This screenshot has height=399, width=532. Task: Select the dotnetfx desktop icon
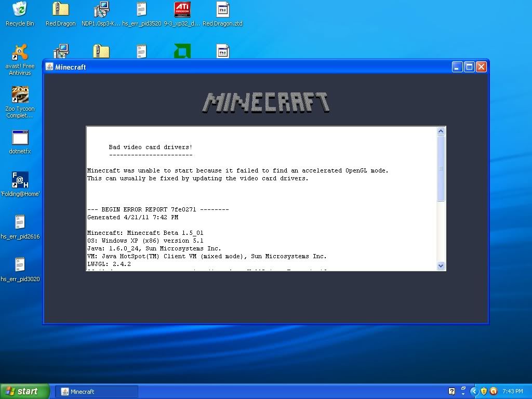point(20,142)
